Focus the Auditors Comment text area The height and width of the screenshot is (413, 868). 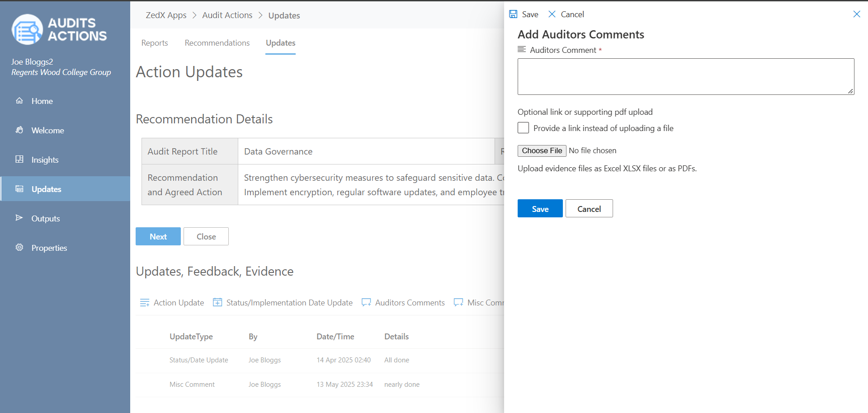point(686,76)
